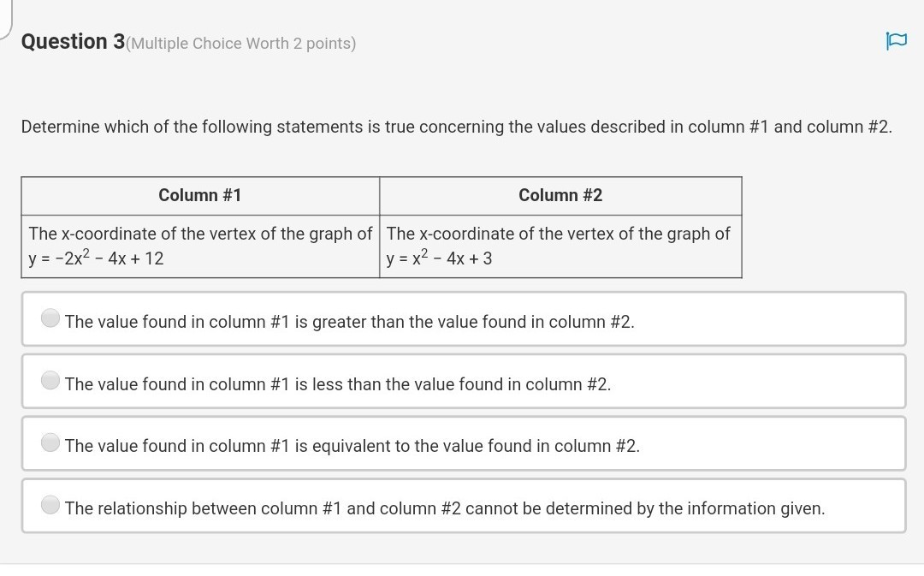Image resolution: width=924 pixels, height=576 pixels.
Task: Click the 'Determine which of the following' prompt
Action: 456,127
